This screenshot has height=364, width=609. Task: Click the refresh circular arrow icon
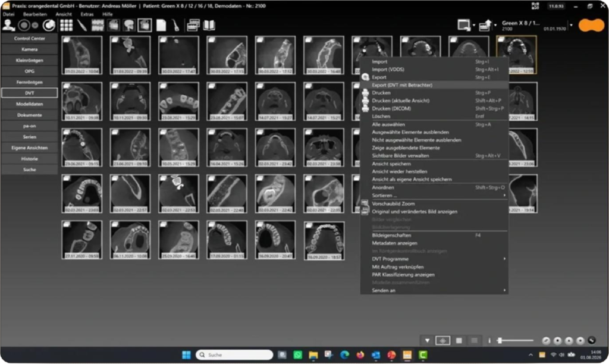(49, 25)
